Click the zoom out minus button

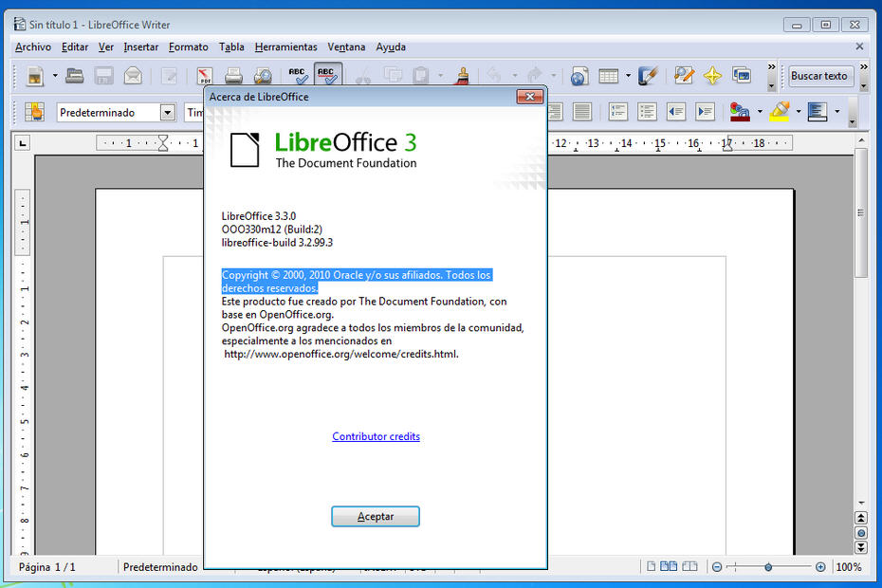coord(717,567)
